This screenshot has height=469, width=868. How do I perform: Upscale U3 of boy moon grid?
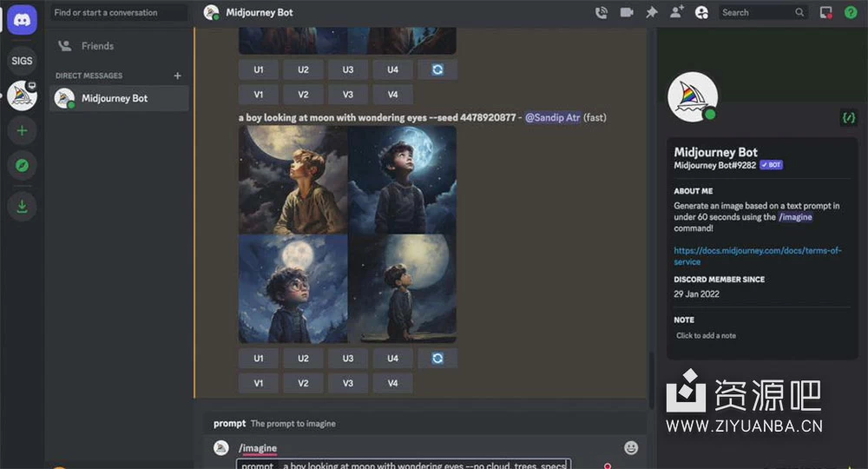[x=348, y=358]
